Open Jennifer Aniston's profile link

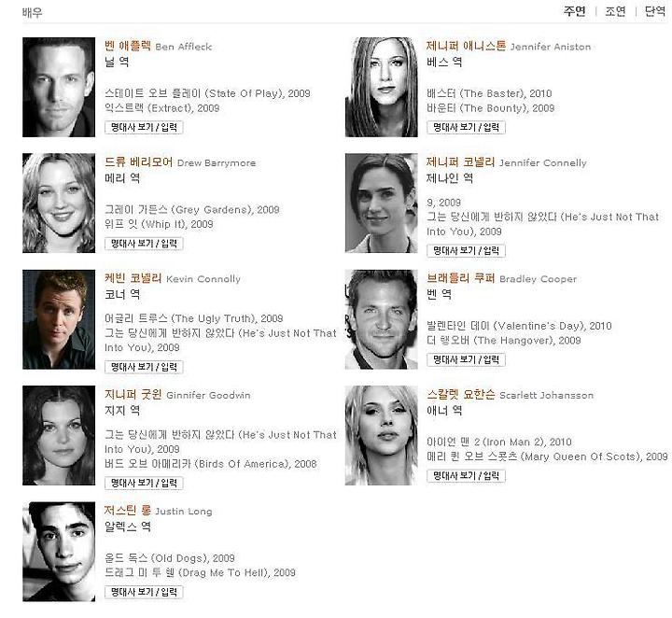click(509, 46)
